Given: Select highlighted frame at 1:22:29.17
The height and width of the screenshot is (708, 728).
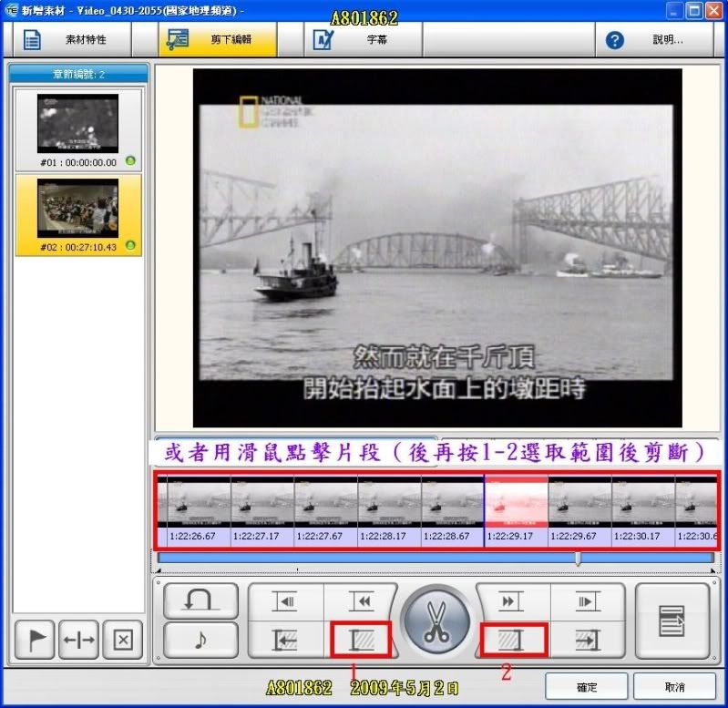Looking at the screenshot, I should pyautogui.click(x=517, y=510).
